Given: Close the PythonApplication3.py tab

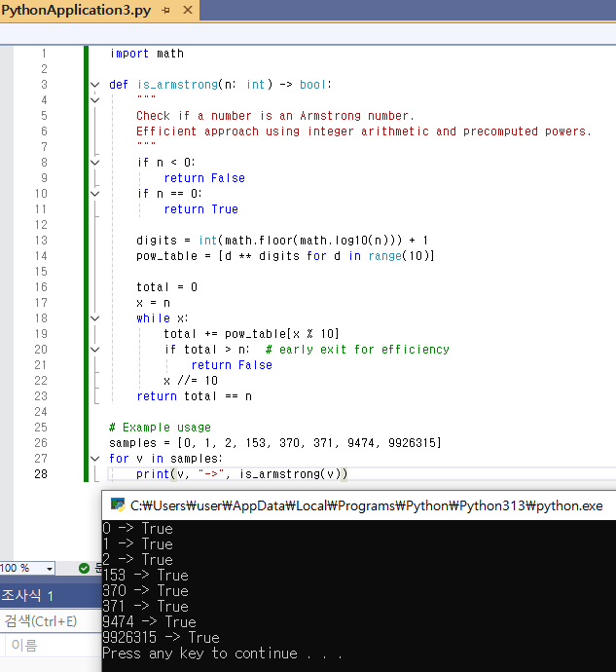Looking at the screenshot, I should (x=188, y=10).
